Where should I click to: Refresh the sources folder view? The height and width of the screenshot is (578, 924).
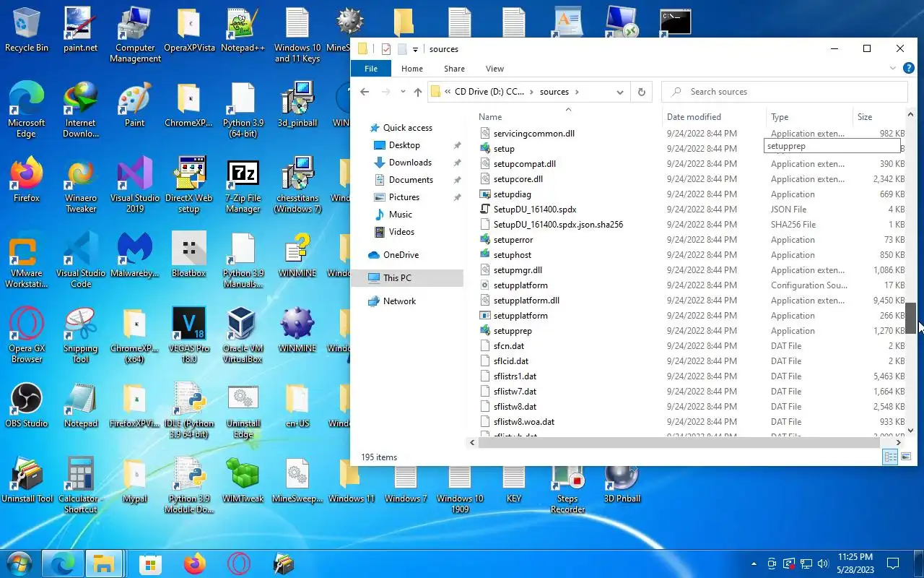pos(641,92)
